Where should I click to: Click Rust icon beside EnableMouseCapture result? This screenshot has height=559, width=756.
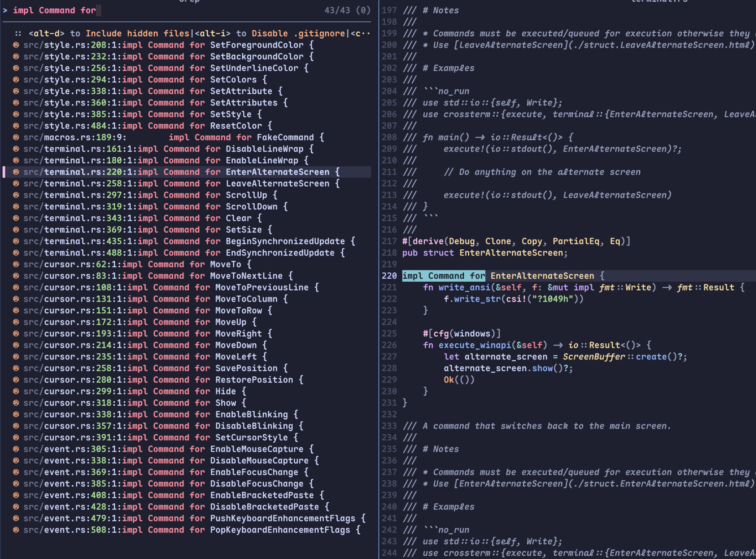(16, 449)
